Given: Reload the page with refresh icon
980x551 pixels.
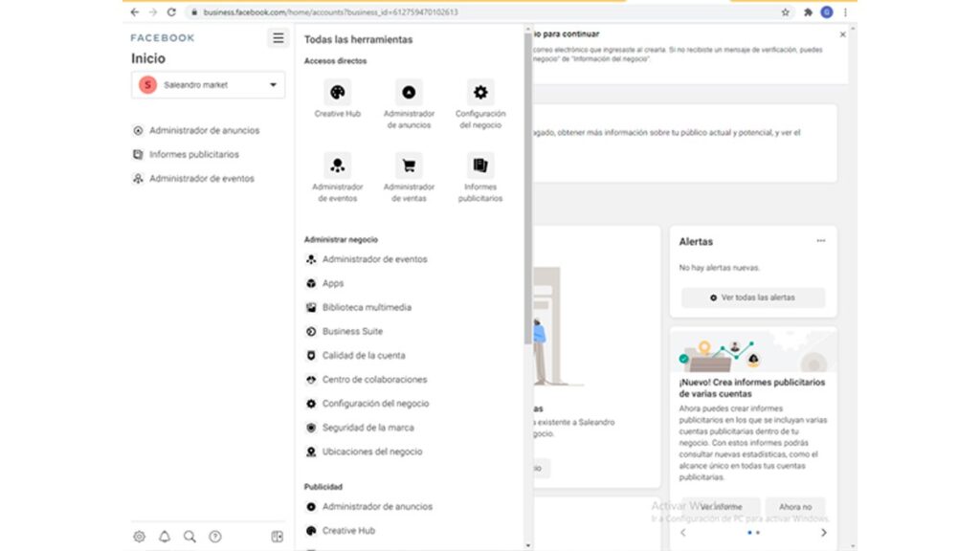Looking at the screenshot, I should point(171,11).
